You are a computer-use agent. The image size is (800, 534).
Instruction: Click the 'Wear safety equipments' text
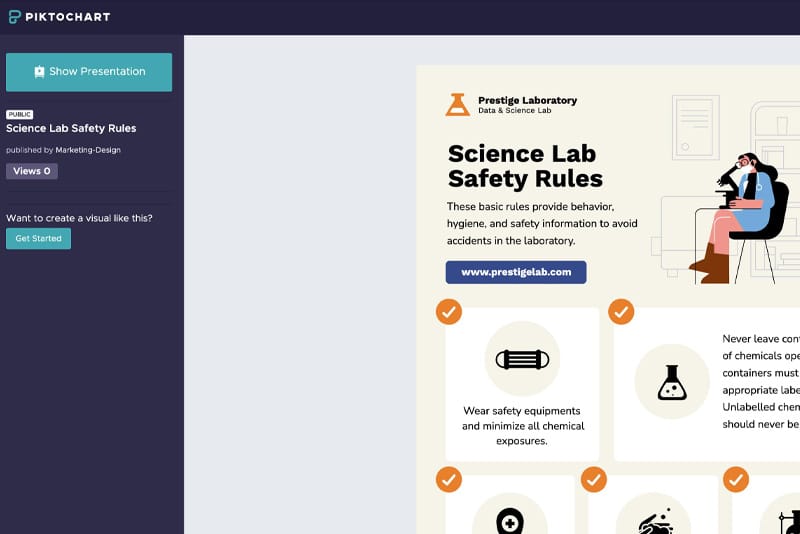click(x=523, y=426)
